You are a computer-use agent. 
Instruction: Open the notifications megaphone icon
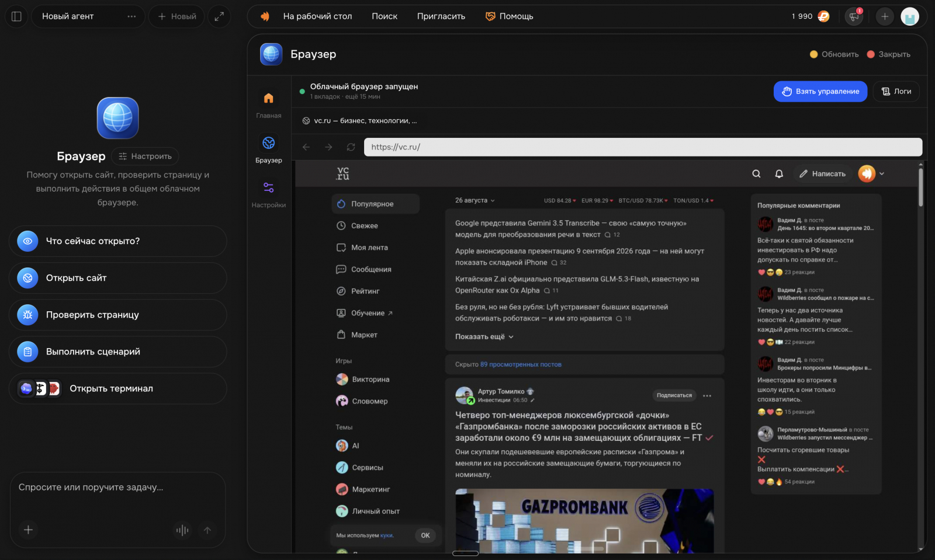tap(854, 16)
